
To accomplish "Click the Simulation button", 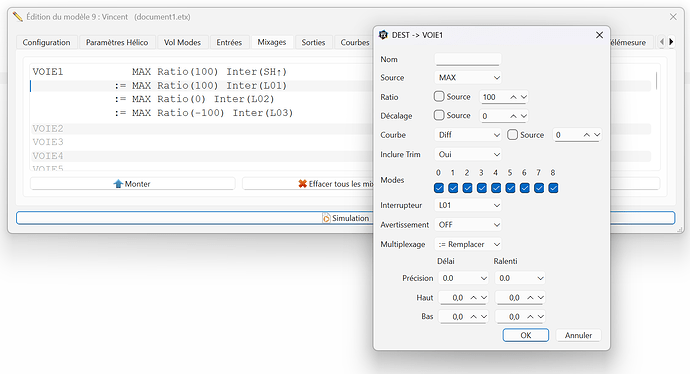I will pos(195,218).
